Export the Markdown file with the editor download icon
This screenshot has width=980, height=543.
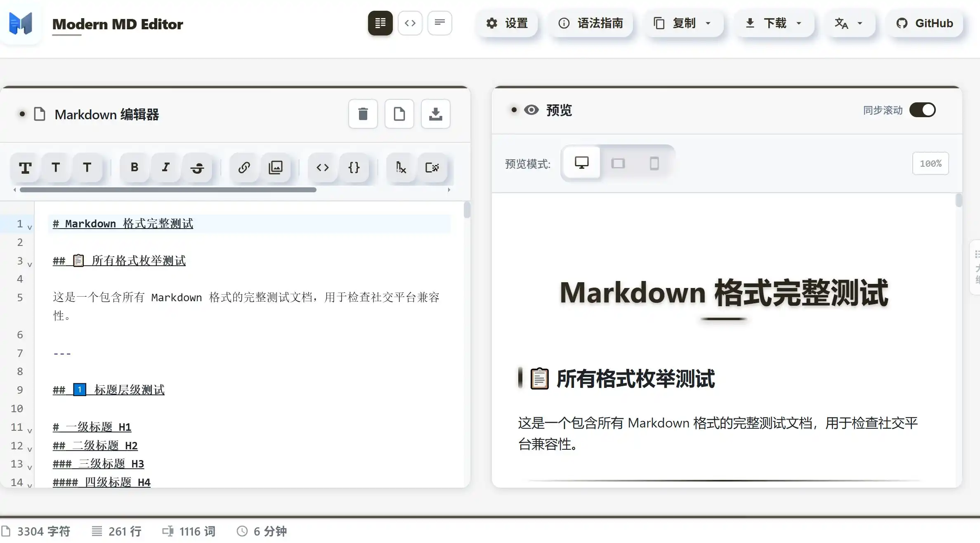coord(436,114)
